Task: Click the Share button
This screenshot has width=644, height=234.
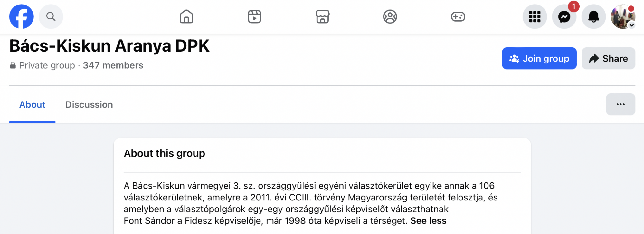Action: [x=608, y=58]
